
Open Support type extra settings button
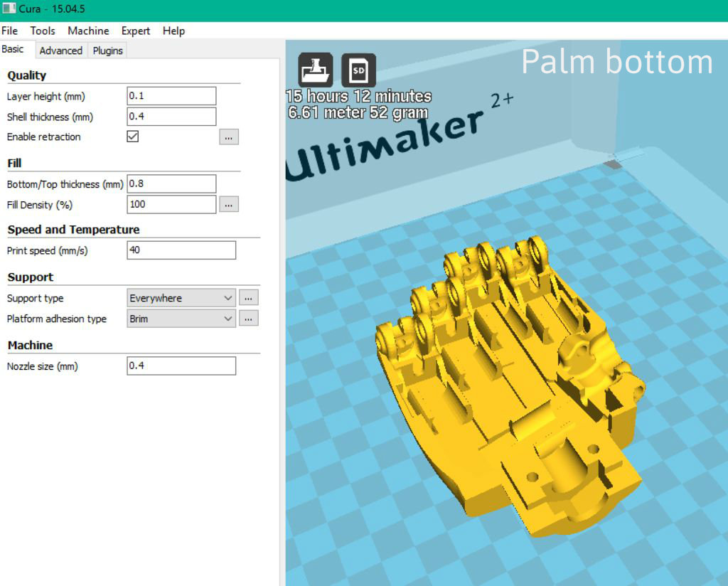(248, 298)
